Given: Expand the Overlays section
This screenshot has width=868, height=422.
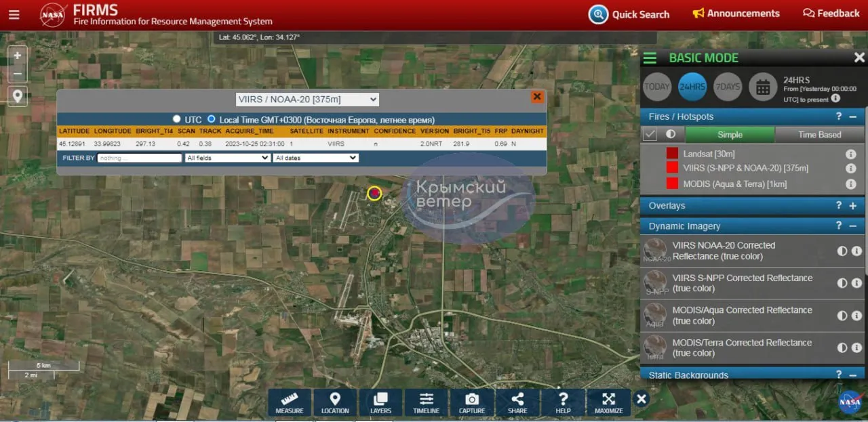Looking at the screenshot, I should pos(852,206).
